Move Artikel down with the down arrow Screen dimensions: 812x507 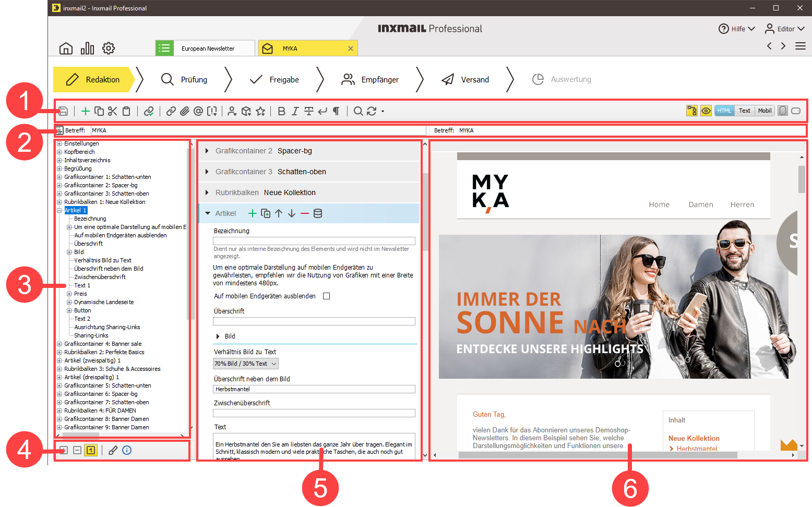(292, 213)
